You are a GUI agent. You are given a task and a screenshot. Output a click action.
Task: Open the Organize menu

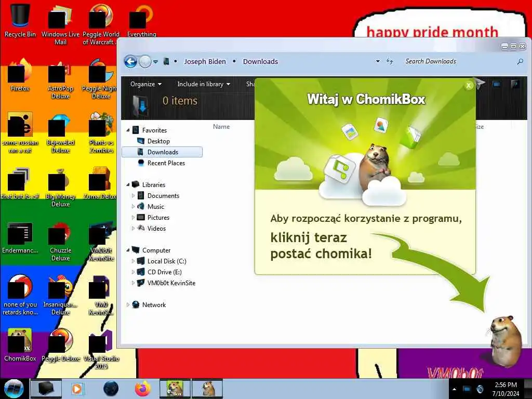tap(146, 84)
